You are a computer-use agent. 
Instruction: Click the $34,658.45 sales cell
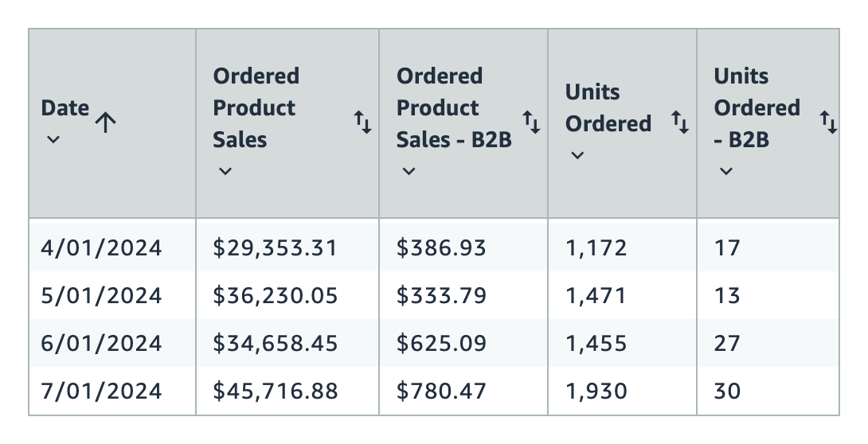tap(276, 344)
